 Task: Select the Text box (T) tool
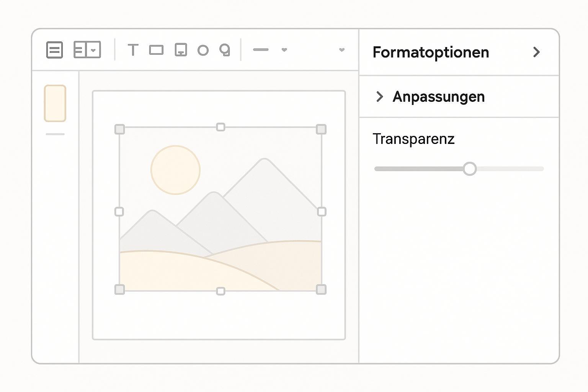point(133,50)
